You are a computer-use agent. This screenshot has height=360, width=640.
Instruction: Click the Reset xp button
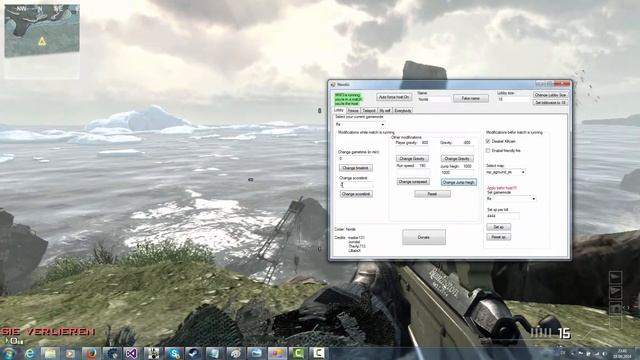(498, 237)
